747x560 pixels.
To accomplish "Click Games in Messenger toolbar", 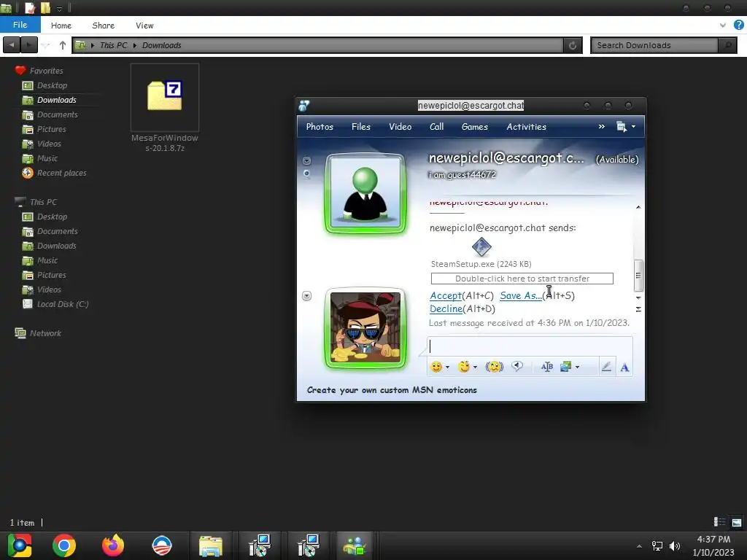I will (x=474, y=127).
